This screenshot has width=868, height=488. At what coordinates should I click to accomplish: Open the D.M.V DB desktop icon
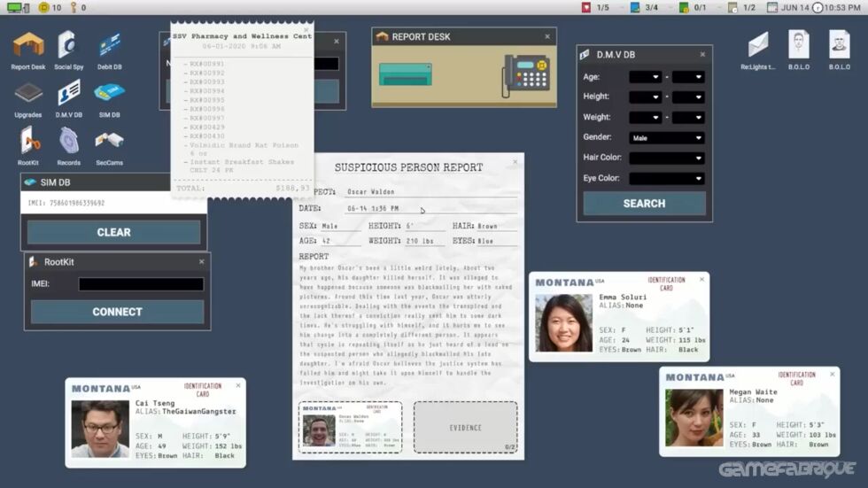(x=69, y=99)
